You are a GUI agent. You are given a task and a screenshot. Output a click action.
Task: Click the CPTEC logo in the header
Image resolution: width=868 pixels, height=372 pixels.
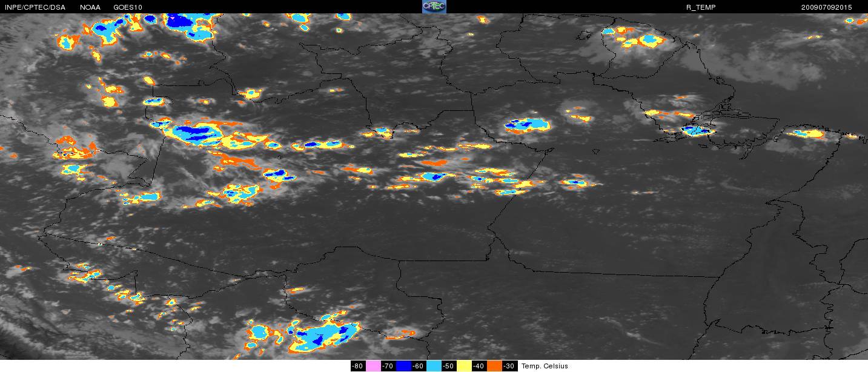[434, 7]
